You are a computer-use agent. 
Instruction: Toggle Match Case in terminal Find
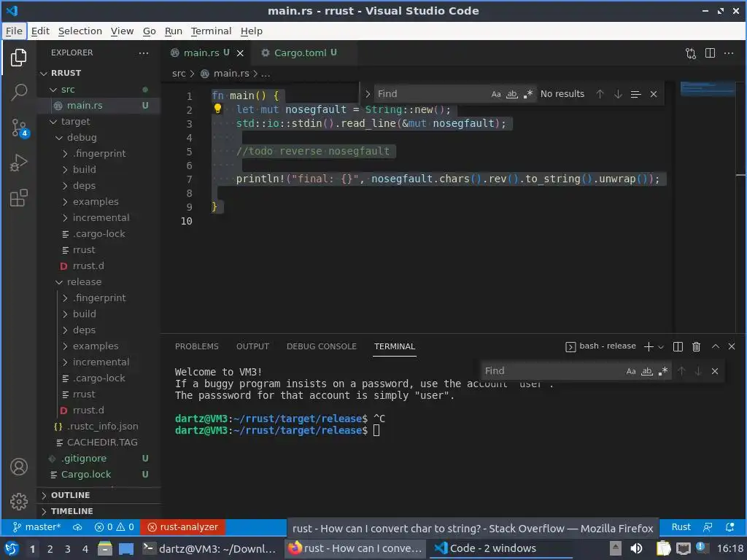[x=631, y=371]
